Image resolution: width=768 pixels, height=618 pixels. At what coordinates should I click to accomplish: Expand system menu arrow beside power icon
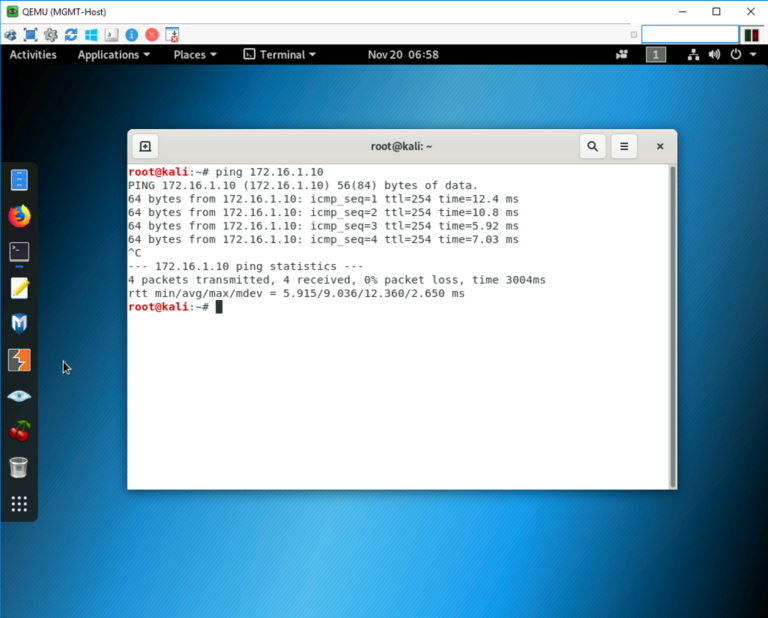753,54
